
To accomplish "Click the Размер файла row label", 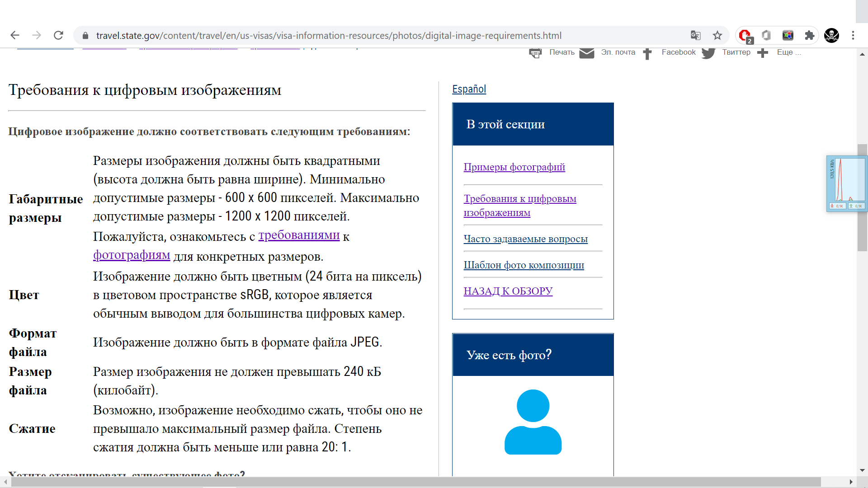I will (x=30, y=381).
